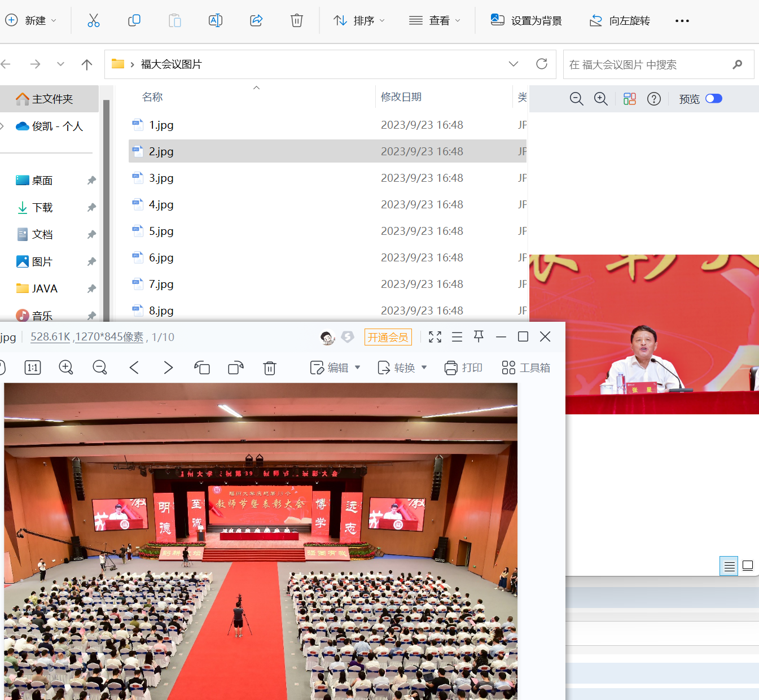Select 主文件夹 in navigation pane
759x700 pixels.
click(49, 99)
